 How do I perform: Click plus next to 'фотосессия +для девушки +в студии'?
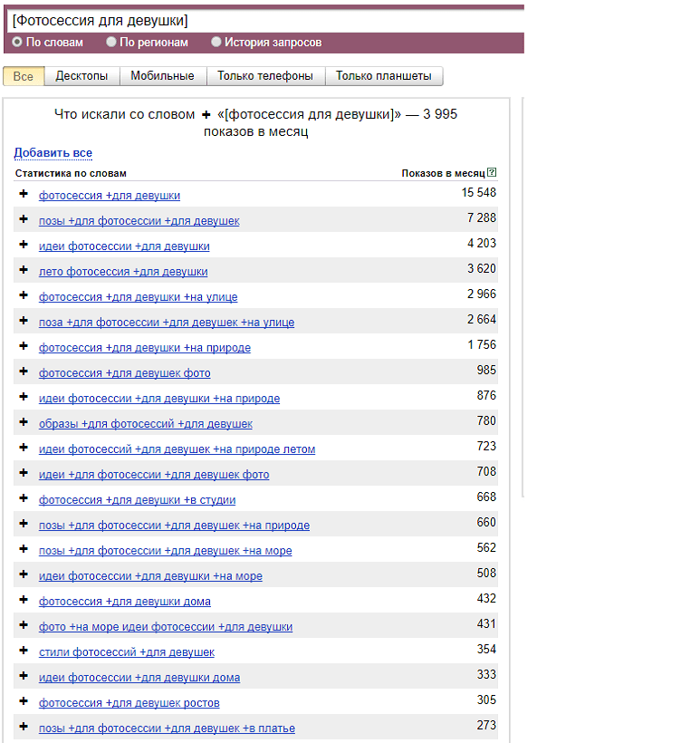24,498
